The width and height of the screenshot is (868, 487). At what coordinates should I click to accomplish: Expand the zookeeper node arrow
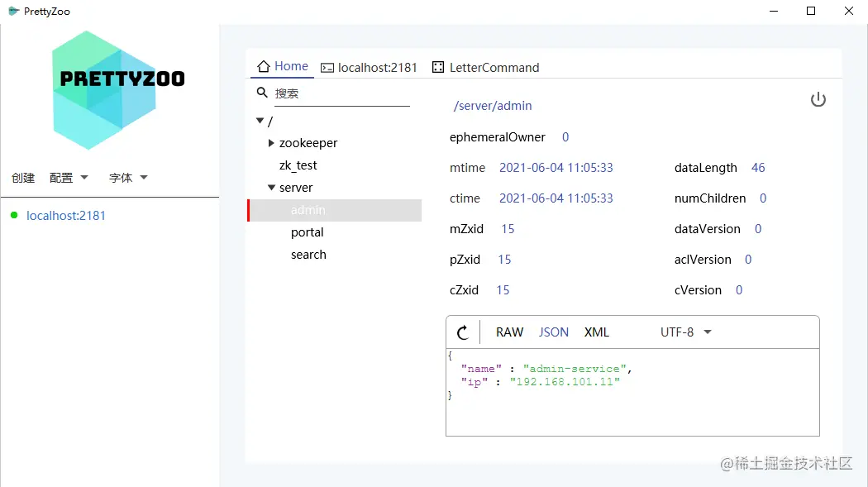(x=271, y=143)
